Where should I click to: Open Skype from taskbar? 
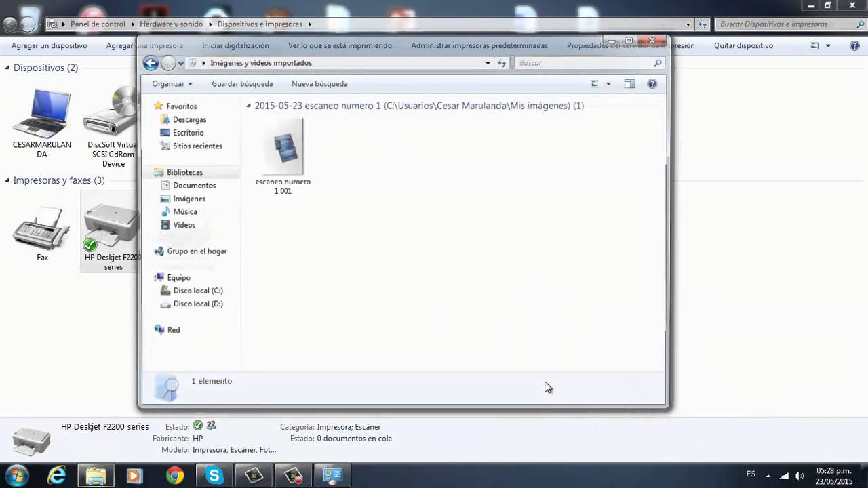[214, 476]
